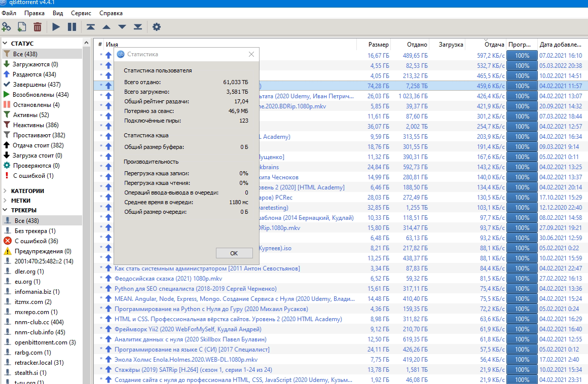Click the Всего отдано value 61,033 ТБ
Screen dimensions: 588x384
point(236,82)
